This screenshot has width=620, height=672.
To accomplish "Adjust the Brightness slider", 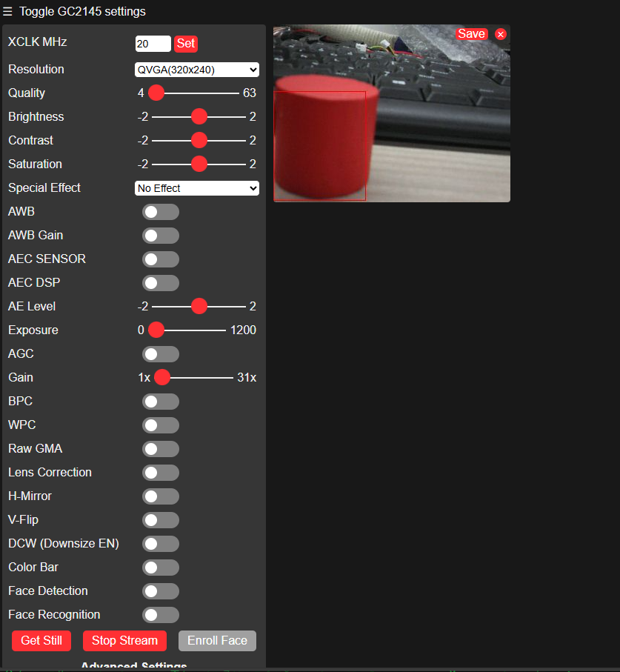I will pos(199,116).
